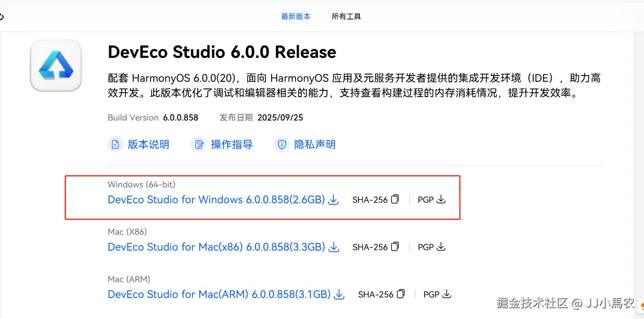The height and width of the screenshot is (319, 644).
Task: Switch to the 所有工具 tab
Action: [346, 16]
